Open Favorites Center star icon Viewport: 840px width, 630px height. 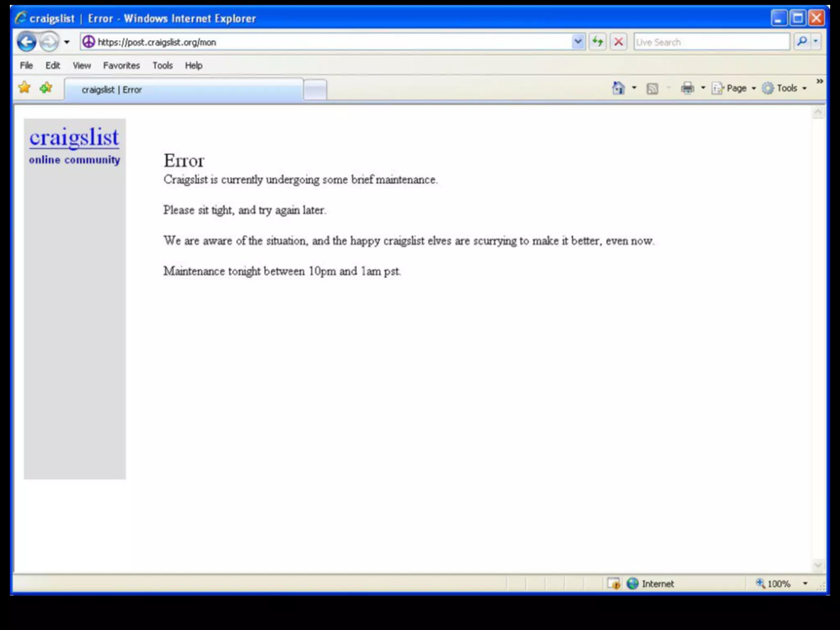coord(25,87)
